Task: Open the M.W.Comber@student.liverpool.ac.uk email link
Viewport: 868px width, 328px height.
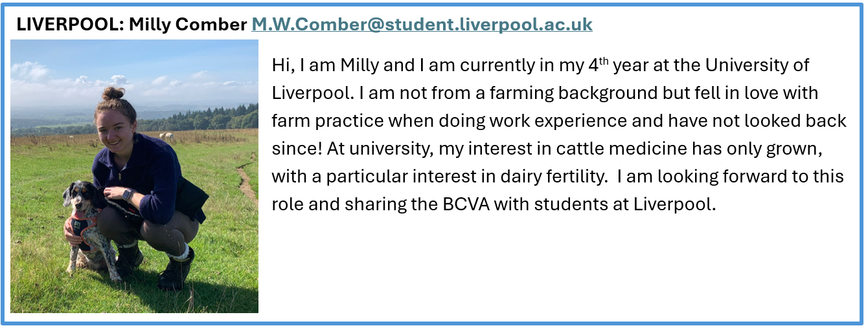Action: [422, 25]
